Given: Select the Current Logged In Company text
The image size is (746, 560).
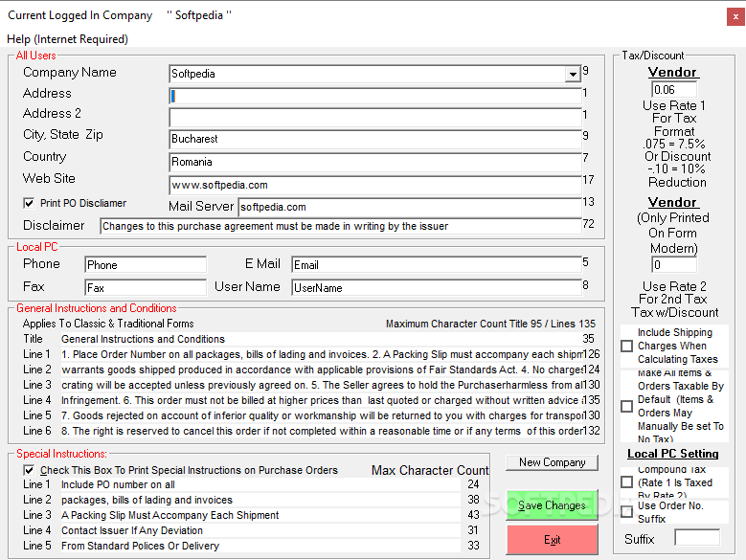Looking at the screenshot, I should [x=79, y=15].
